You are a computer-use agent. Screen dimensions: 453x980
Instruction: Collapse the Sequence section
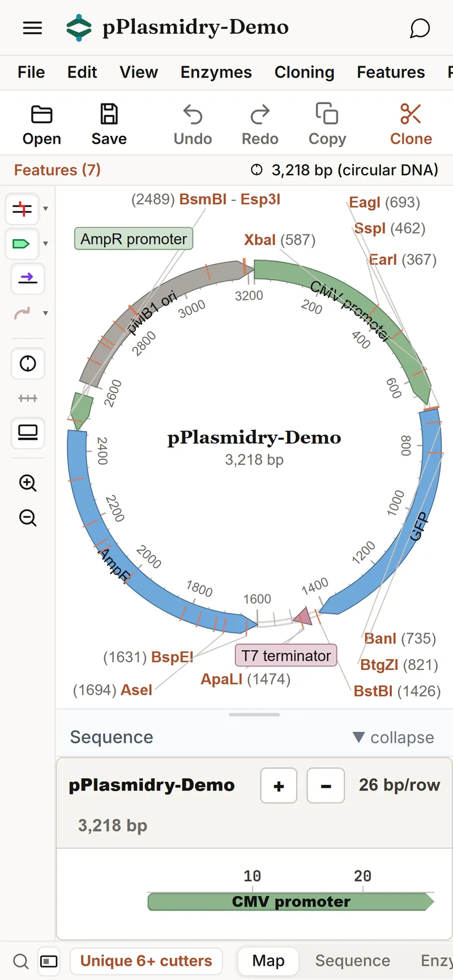tap(394, 737)
